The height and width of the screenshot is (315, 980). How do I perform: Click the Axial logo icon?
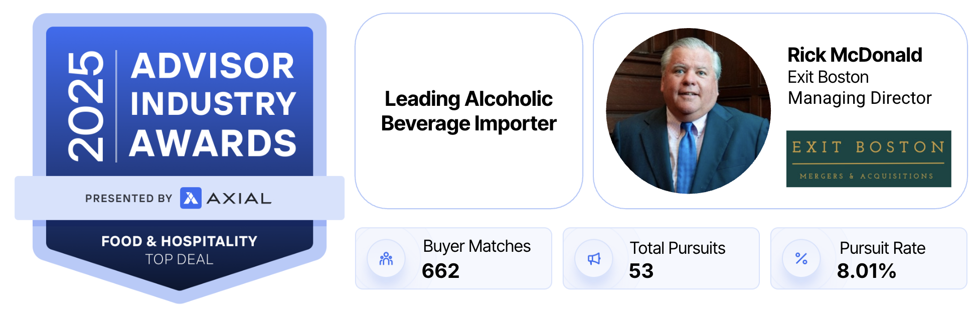(191, 198)
